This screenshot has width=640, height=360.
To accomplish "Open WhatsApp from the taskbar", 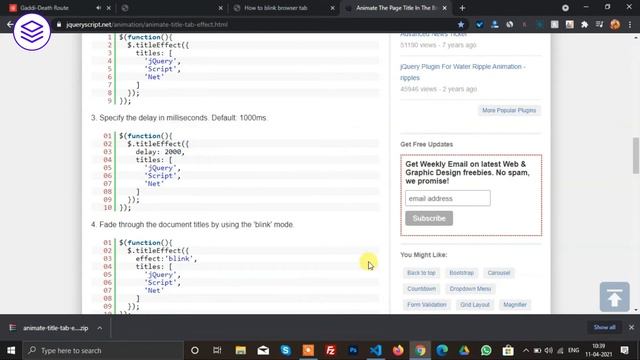I will click(x=486, y=350).
